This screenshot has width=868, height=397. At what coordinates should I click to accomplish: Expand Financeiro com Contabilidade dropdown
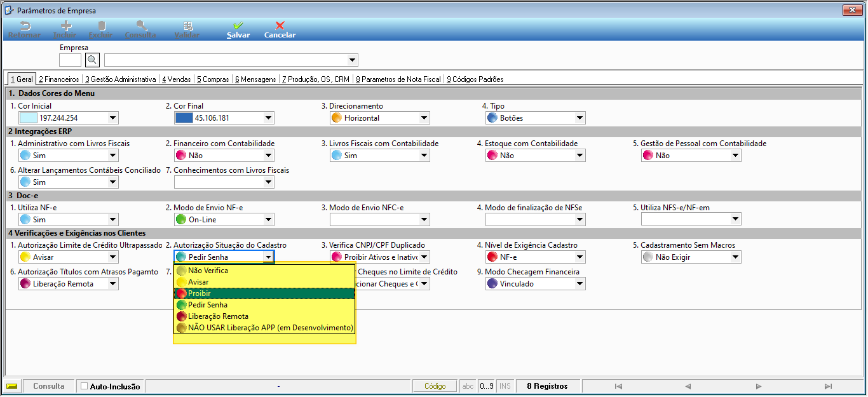pos(269,156)
